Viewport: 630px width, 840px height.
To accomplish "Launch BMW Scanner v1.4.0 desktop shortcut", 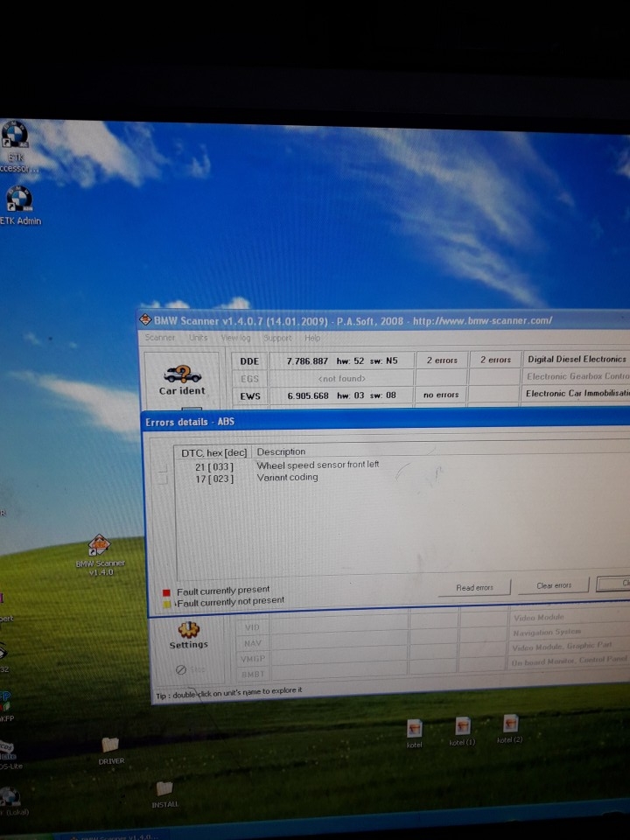I will coord(100,555).
